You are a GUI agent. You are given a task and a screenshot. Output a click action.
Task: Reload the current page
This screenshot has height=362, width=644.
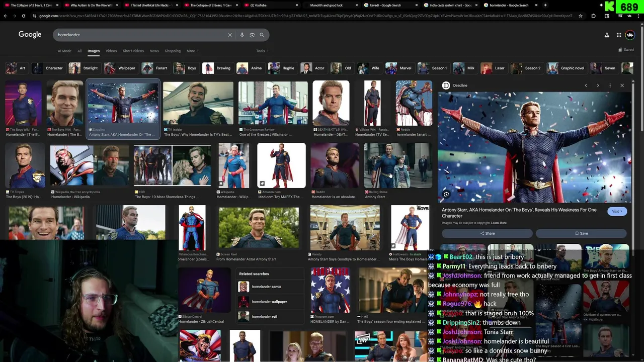[23, 16]
